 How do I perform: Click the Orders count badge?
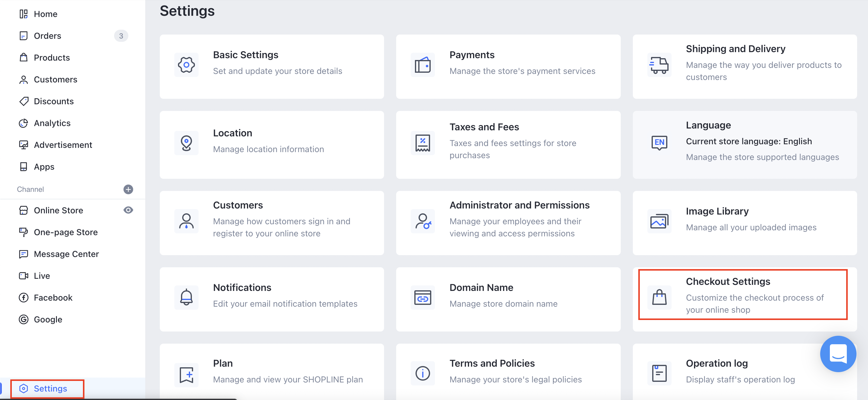click(x=121, y=36)
